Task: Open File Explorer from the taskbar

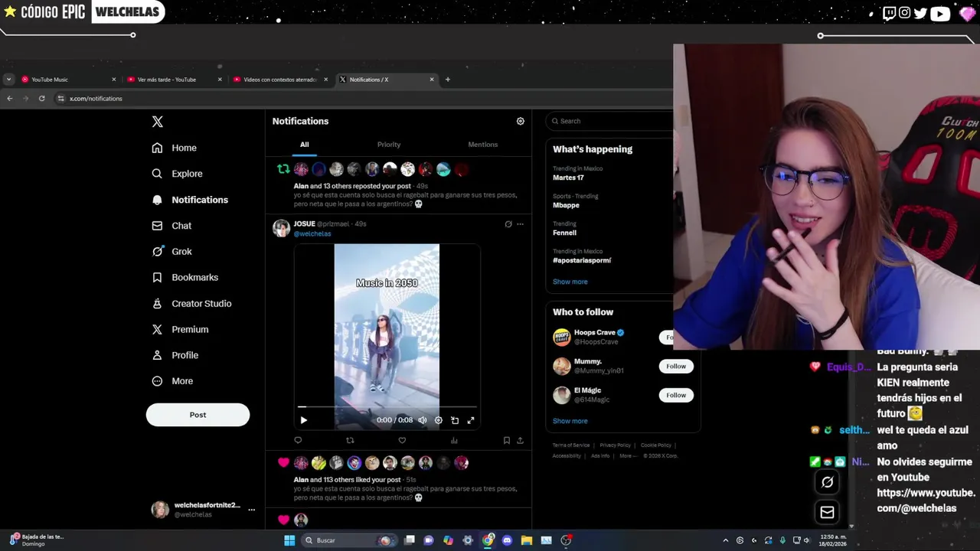Action: [x=527, y=540]
